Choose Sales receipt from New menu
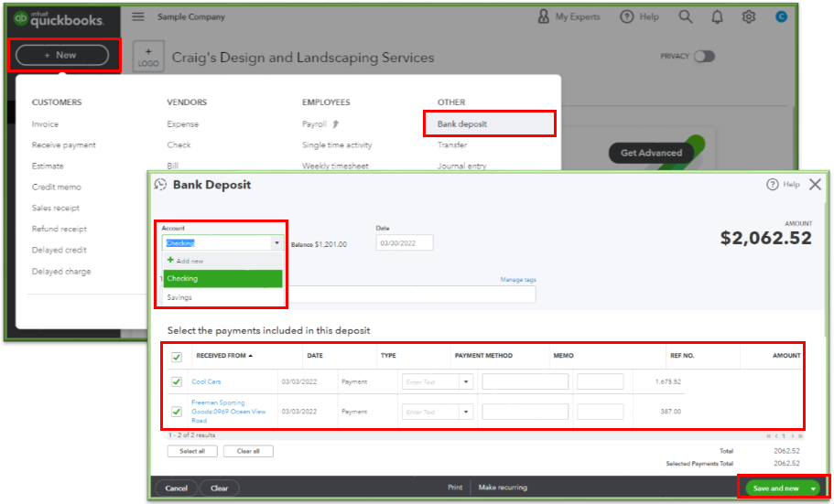Screen dimensions: 834x504 coord(55,208)
